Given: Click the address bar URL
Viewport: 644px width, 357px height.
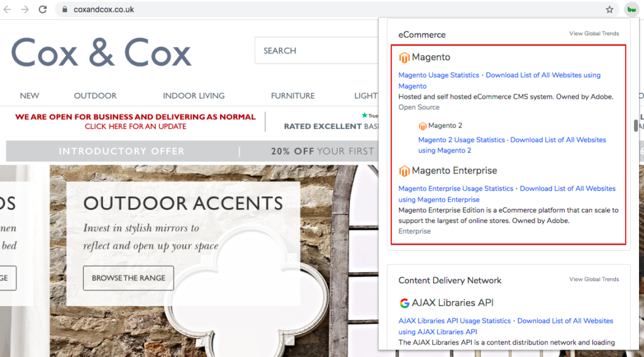Looking at the screenshot, I should point(104,9).
